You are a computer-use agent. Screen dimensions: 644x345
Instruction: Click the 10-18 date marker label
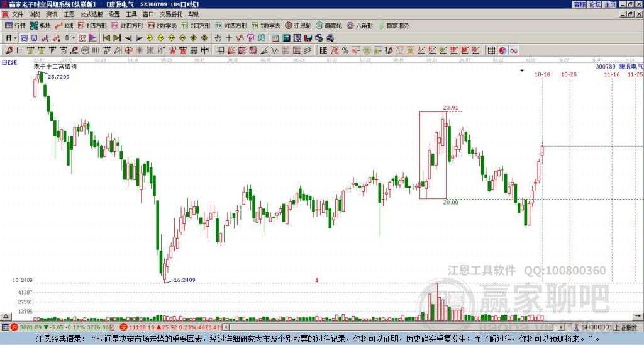pos(542,74)
